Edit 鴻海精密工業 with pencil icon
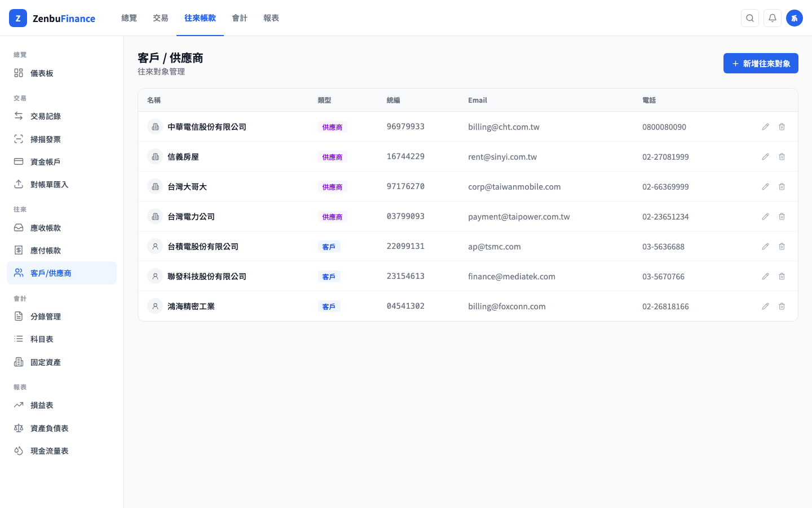Image resolution: width=812 pixels, height=508 pixels. point(765,306)
